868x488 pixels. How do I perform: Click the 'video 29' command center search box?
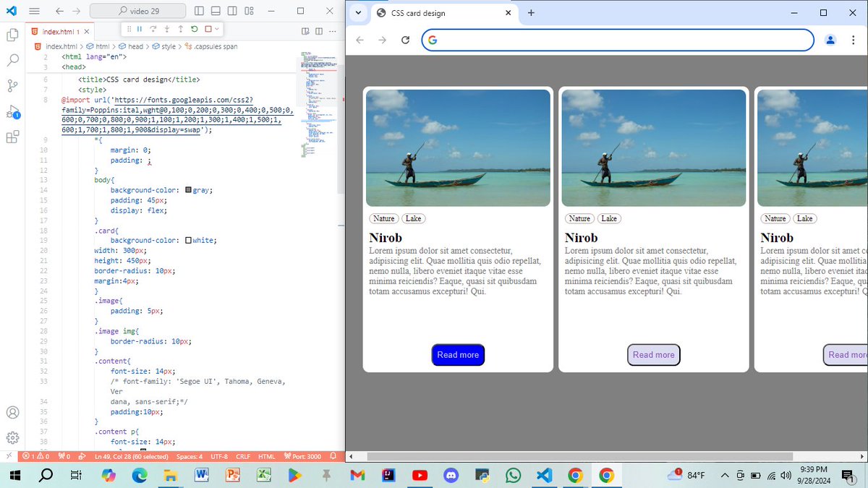(x=138, y=11)
